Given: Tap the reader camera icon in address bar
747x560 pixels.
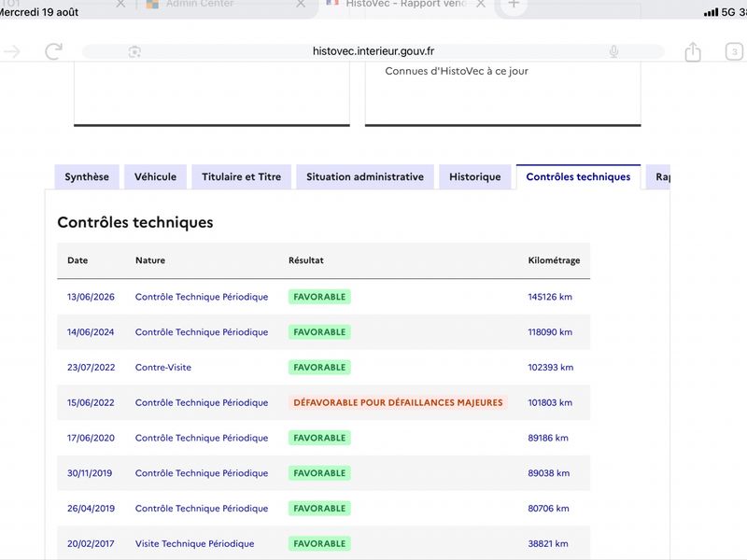Looking at the screenshot, I should click(x=134, y=51).
